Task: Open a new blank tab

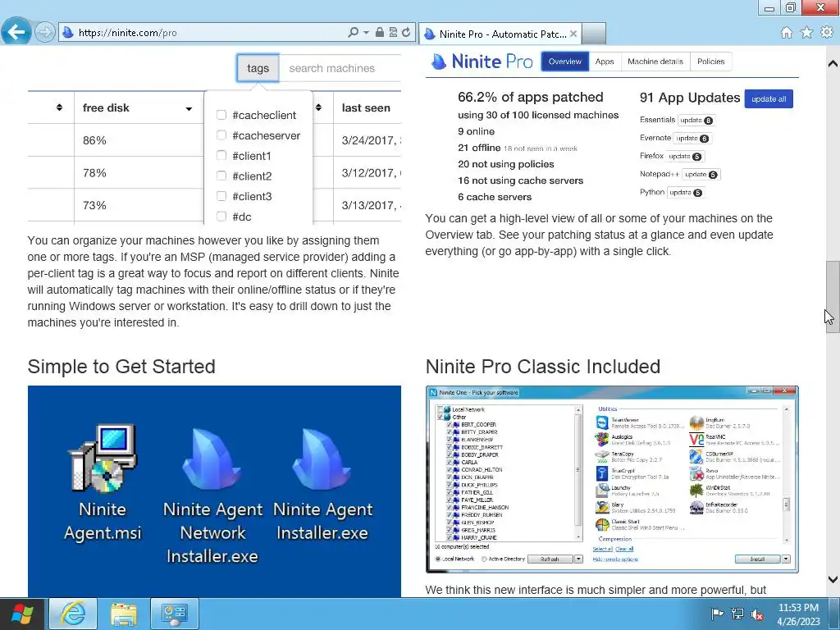Action: point(594,34)
